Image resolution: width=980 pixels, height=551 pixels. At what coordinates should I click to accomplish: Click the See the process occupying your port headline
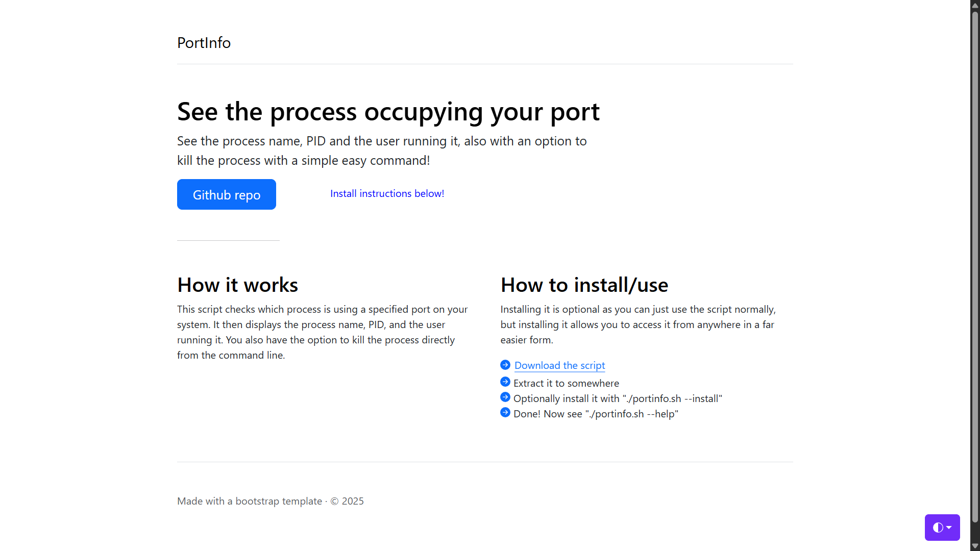point(388,111)
